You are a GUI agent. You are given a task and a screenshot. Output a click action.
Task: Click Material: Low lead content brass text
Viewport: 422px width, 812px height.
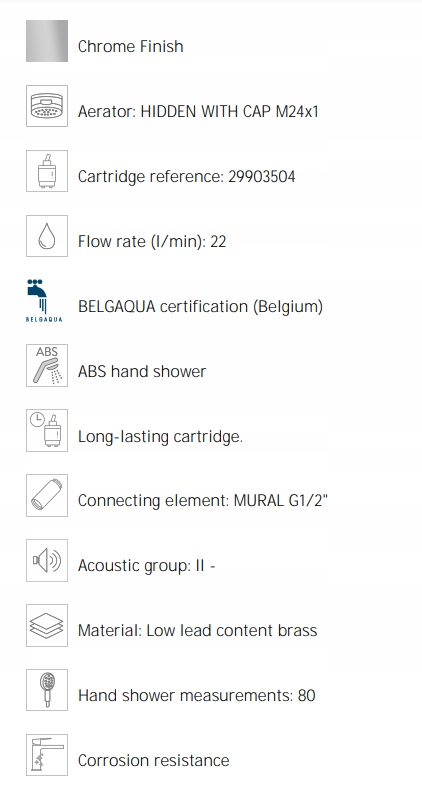click(x=197, y=631)
